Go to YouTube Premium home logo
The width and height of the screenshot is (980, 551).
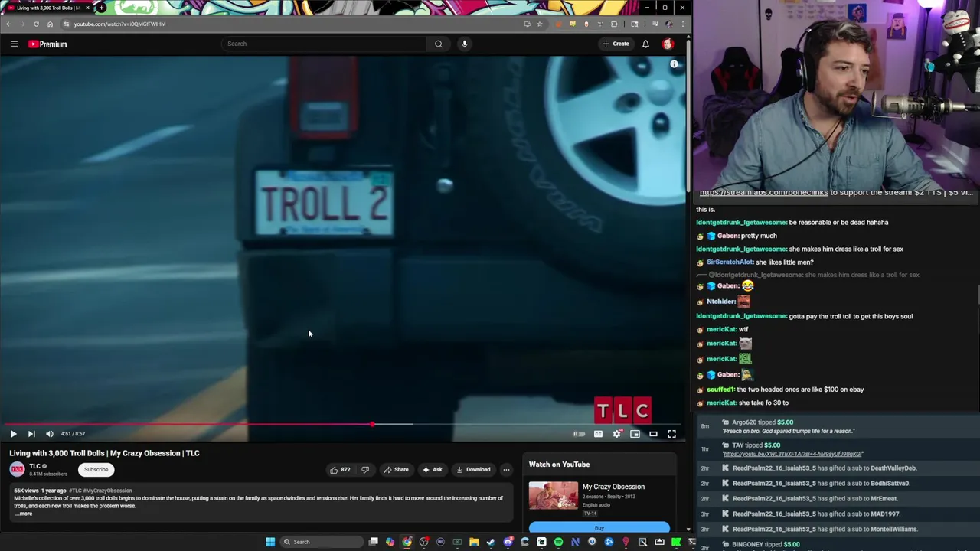(48, 44)
